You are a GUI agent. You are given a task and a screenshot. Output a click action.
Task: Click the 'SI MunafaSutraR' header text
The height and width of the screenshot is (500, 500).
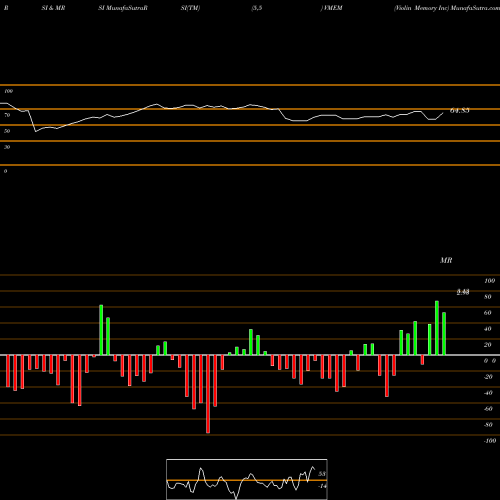click(123, 8)
